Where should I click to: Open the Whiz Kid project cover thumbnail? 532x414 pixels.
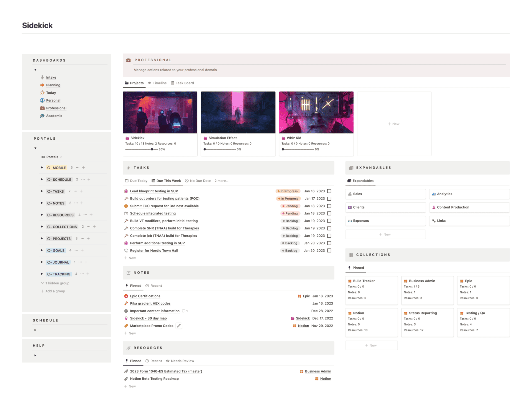click(x=316, y=112)
